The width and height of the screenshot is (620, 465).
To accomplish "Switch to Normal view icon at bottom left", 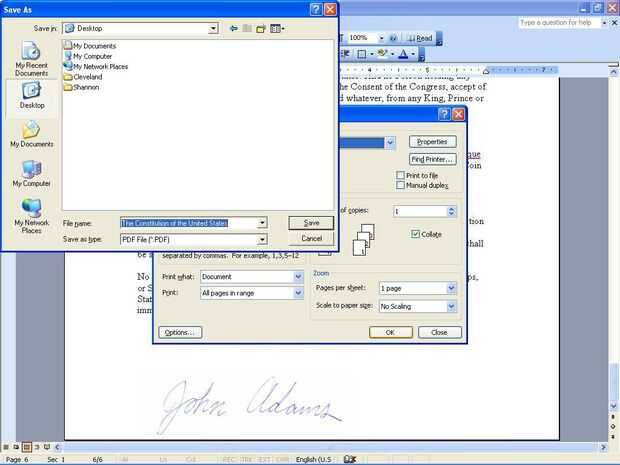I will point(6,447).
